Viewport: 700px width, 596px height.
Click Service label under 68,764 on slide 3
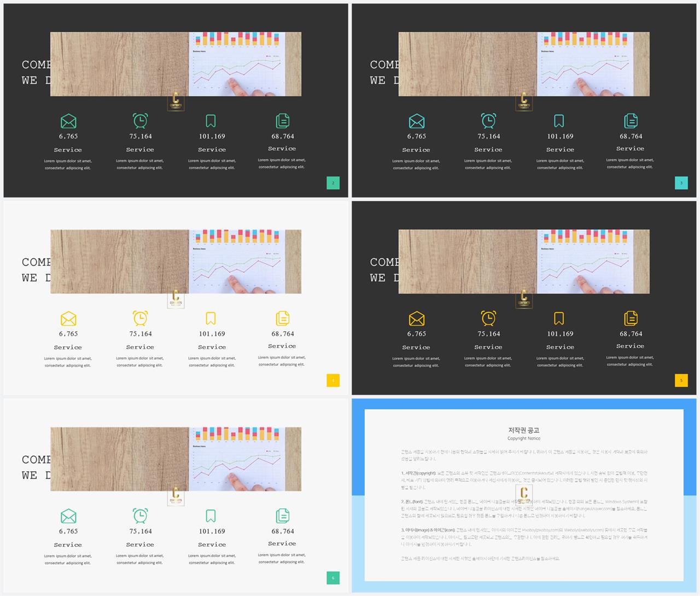[630, 149]
